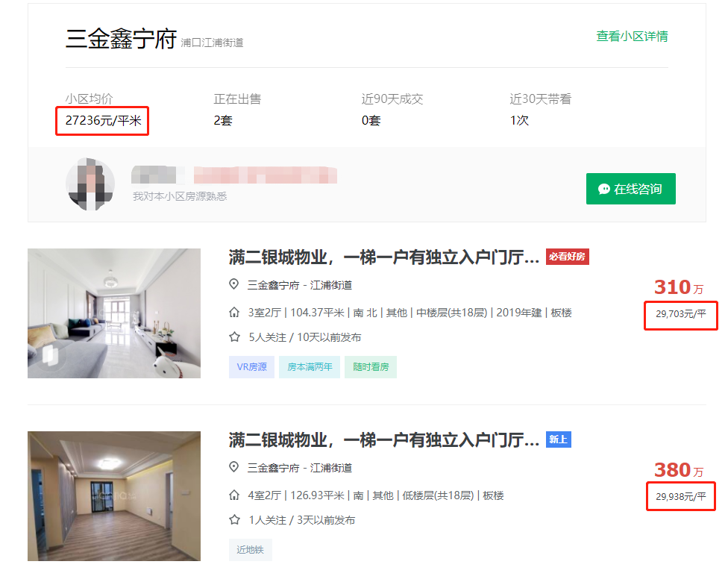Click the house icon beside 4室2厅
The width and height of the screenshot is (728, 582).
pyautogui.click(x=234, y=495)
